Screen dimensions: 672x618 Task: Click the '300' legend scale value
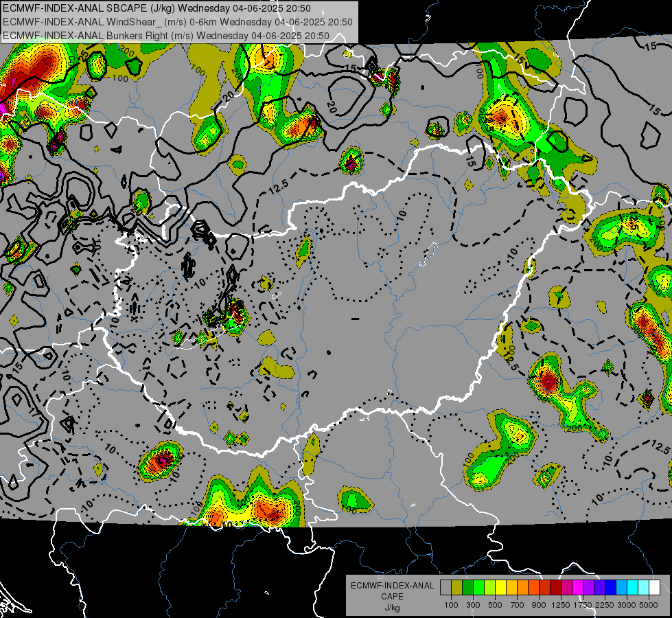coord(473,605)
